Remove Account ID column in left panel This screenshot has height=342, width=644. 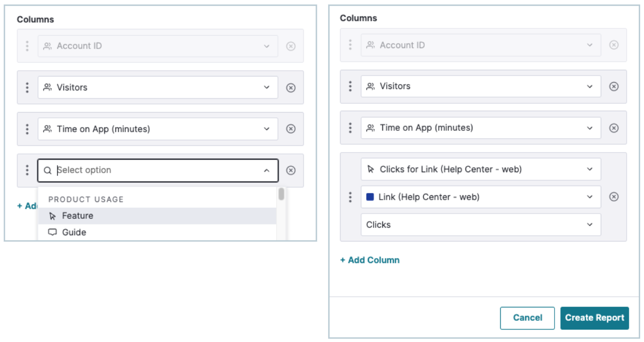tap(290, 46)
